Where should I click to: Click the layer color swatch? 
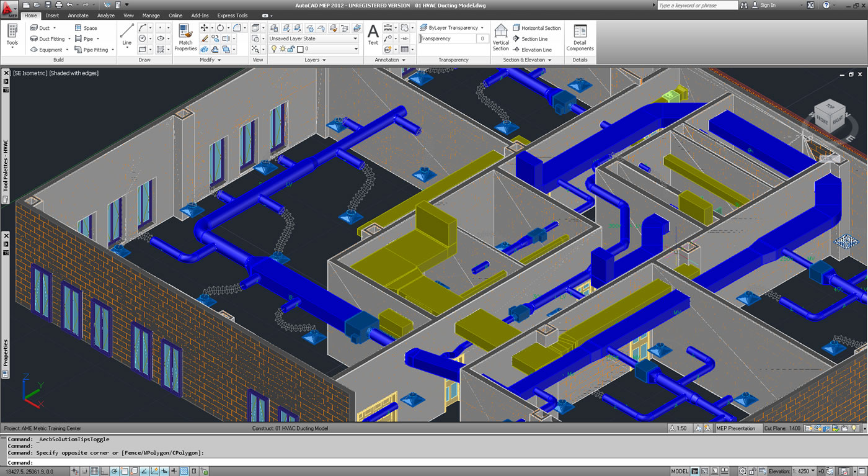(x=300, y=48)
